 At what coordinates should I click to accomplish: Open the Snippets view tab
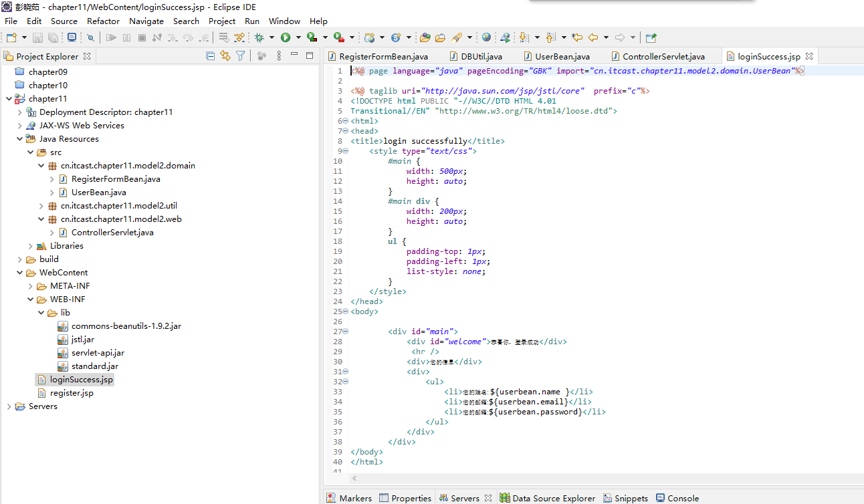pos(626,498)
